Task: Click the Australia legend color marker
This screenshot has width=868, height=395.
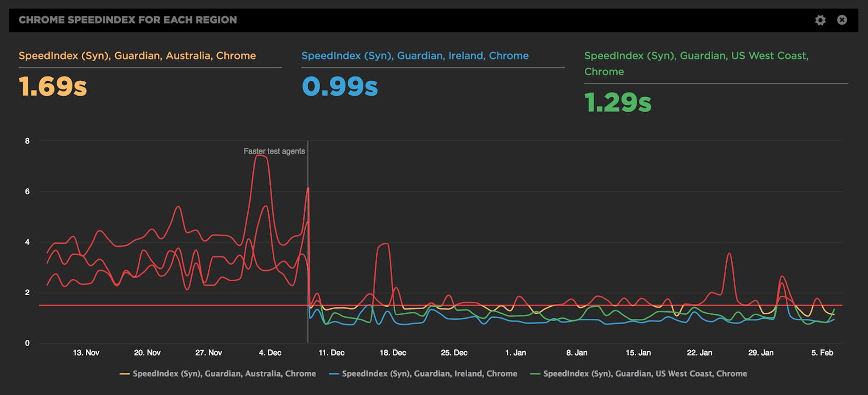Action: click(124, 374)
